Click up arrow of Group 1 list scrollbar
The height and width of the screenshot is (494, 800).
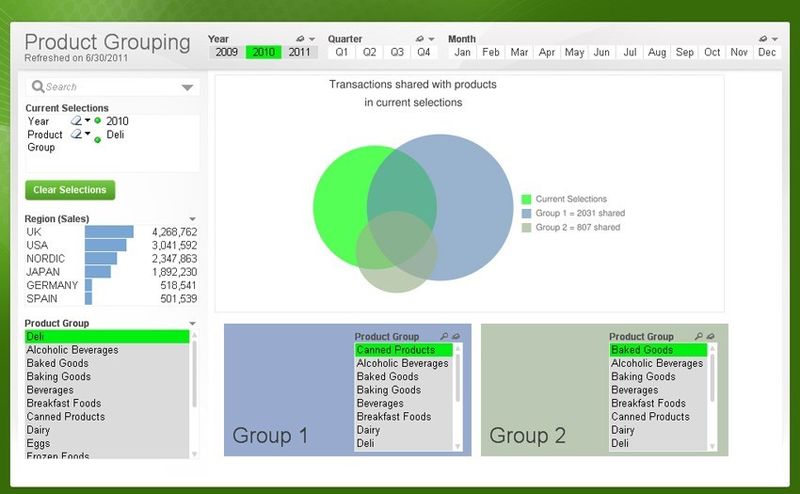(x=458, y=348)
